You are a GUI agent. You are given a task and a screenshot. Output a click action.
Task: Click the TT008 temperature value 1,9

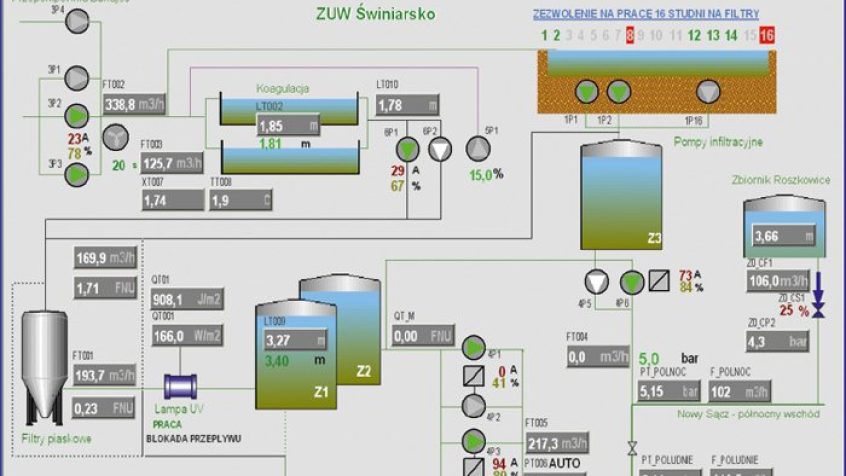click(x=241, y=201)
